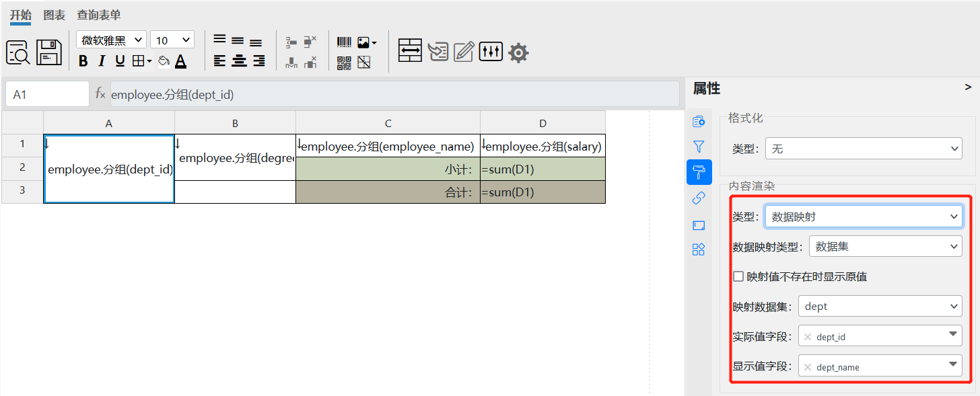Open the paint roller style sidebar icon

(699, 172)
